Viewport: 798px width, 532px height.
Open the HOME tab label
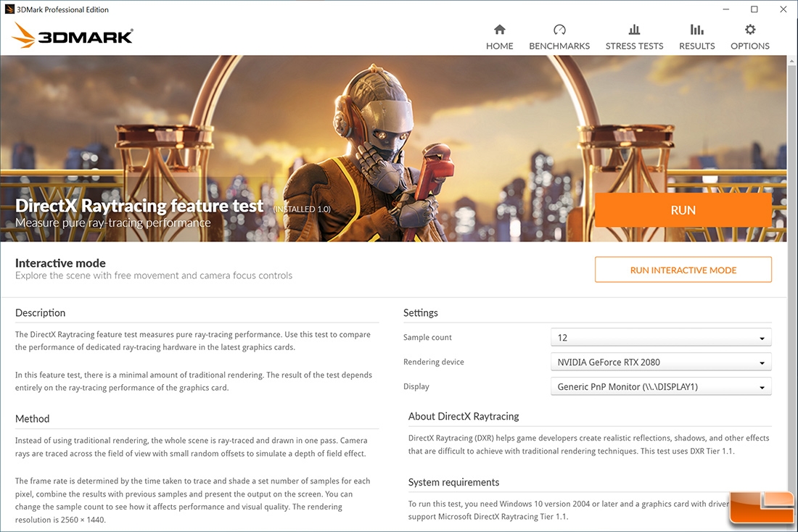coord(499,46)
